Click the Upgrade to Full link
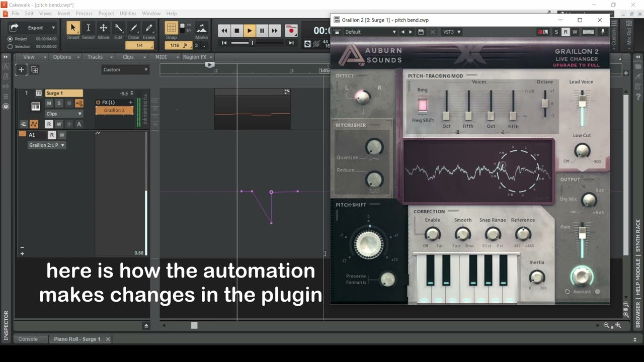This screenshot has width=644, height=362. coord(576,65)
